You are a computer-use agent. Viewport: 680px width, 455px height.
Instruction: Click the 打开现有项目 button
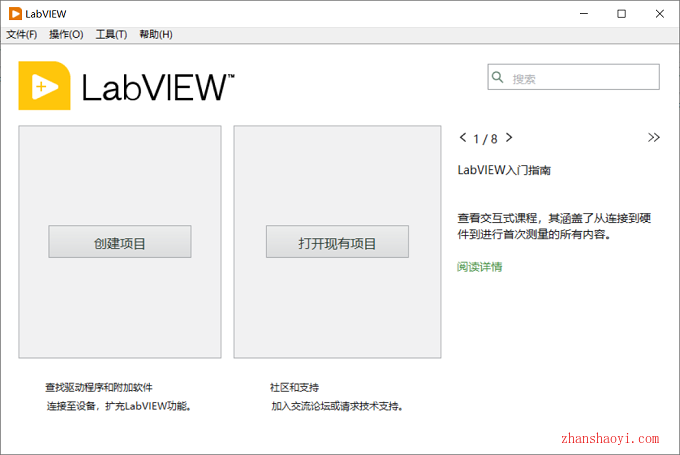tap(337, 242)
